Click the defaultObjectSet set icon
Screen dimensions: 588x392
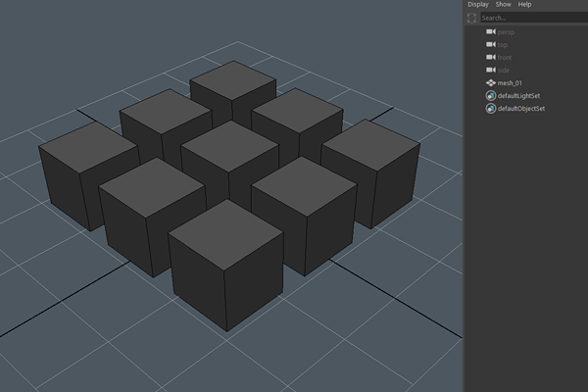tap(491, 109)
